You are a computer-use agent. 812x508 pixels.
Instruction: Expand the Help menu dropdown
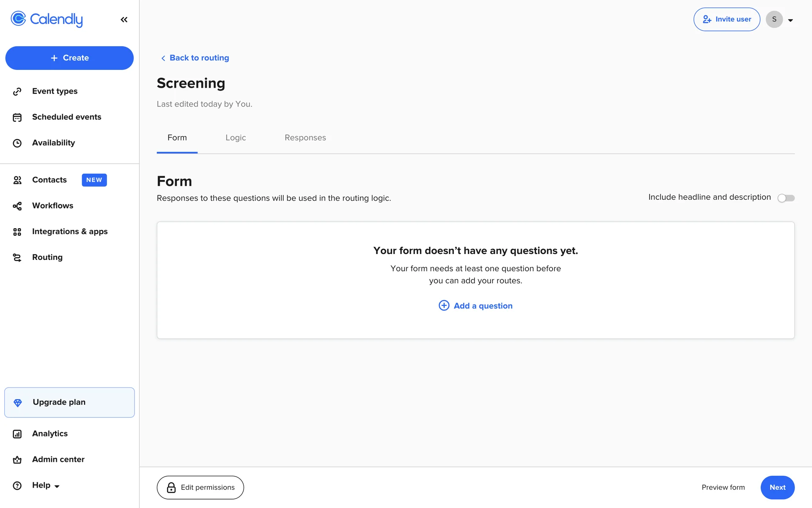pos(46,486)
